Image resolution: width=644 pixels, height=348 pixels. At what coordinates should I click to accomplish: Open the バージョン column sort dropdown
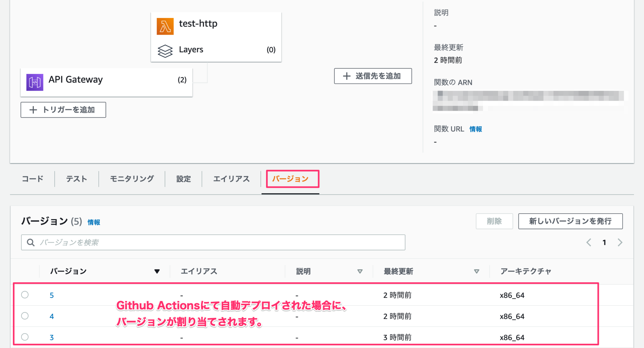(x=157, y=271)
